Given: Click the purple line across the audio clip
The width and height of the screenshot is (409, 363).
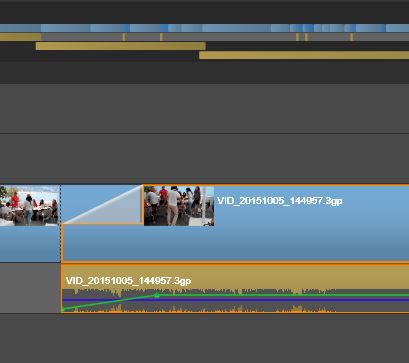Looking at the screenshot, I should click(236, 300).
